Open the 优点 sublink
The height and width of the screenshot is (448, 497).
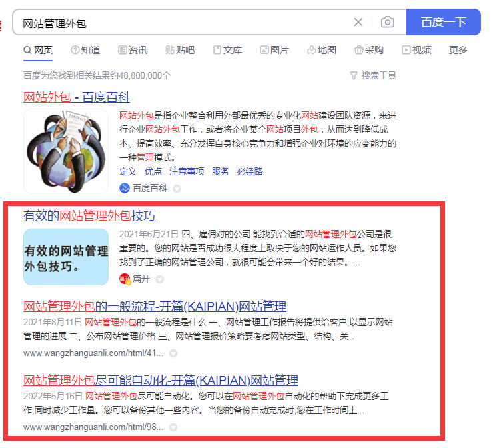coord(153,171)
